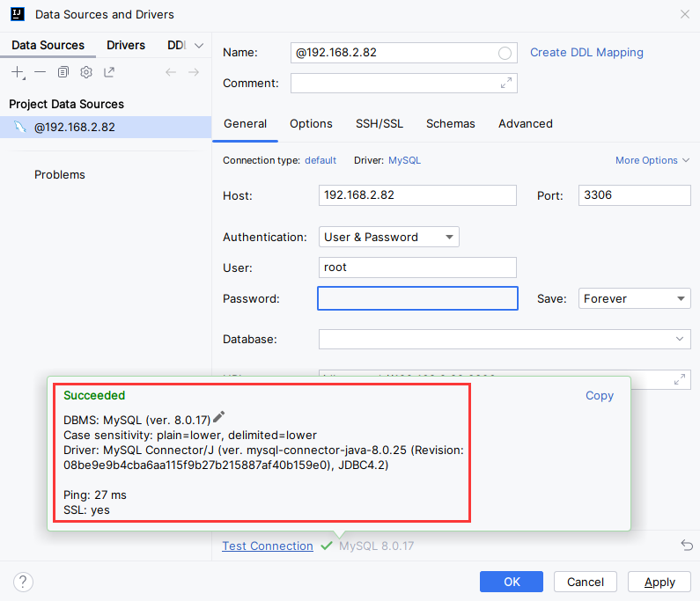700x601 pixels.
Task: Show hidden tabs with chevron
Action: click(199, 46)
